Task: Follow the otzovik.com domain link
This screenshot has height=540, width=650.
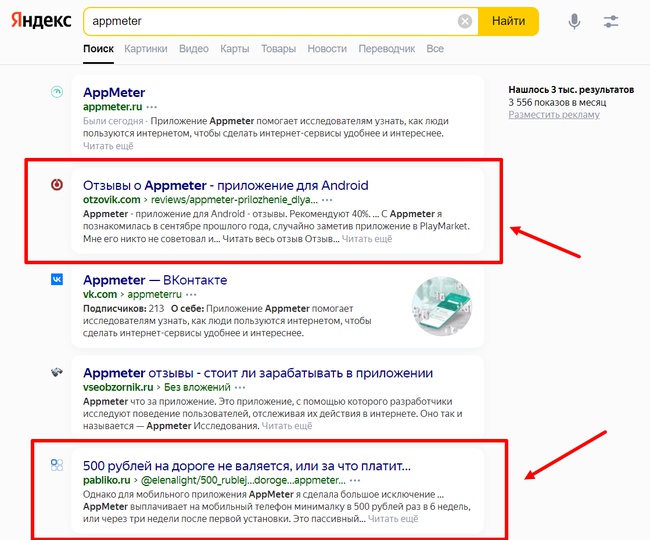Action: [x=112, y=200]
